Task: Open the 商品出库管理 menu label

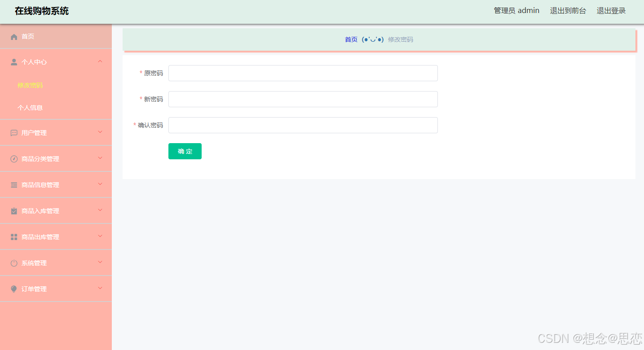Action: [x=40, y=237]
